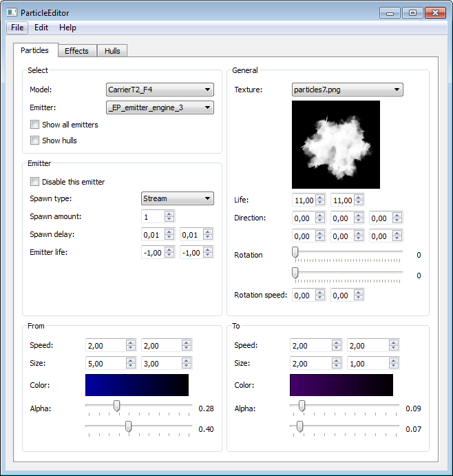
Task: Decrease Spawn amount with down arrow
Action: 169,220
